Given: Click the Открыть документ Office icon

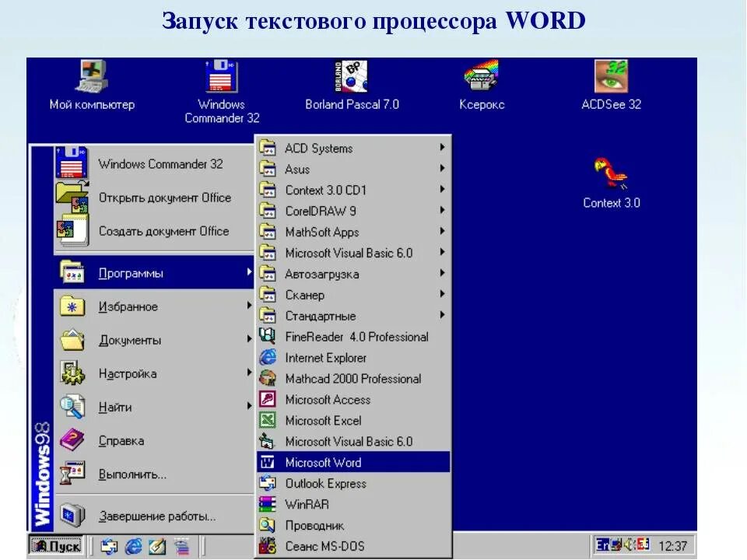Looking at the screenshot, I should [x=72, y=197].
